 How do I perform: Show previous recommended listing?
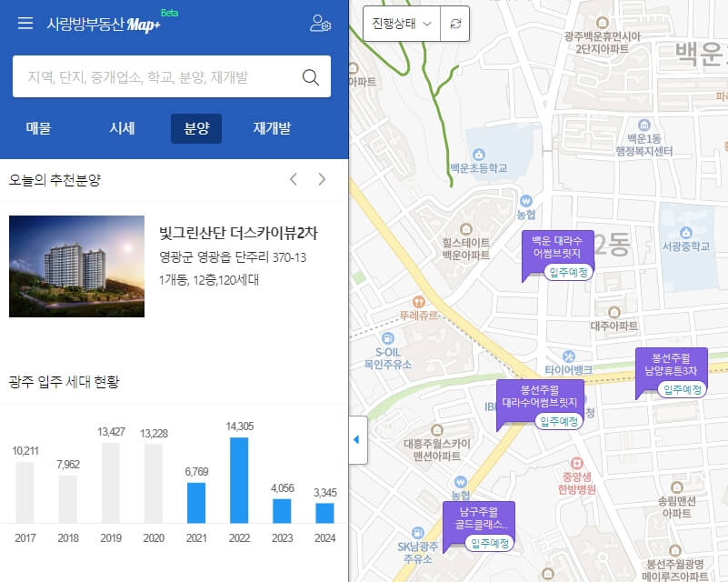pos(294,179)
